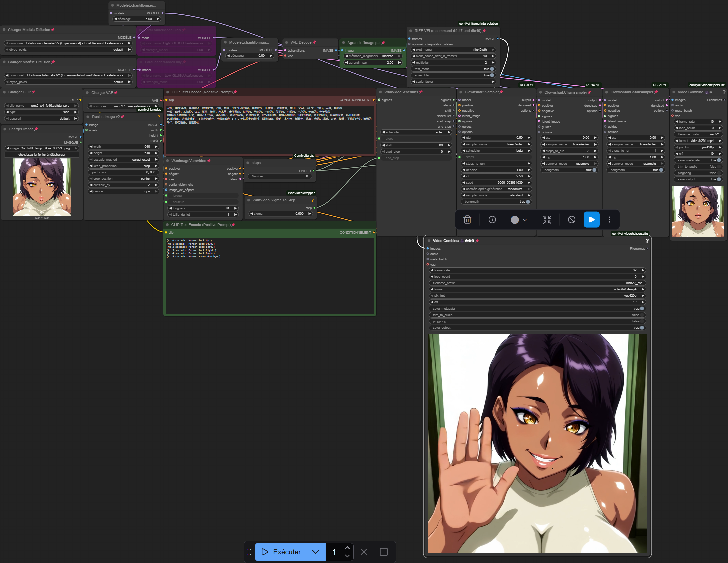Toggle trim_to_audio in large Video Combine node
Screen dimensions: 728x563
[x=641, y=315]
